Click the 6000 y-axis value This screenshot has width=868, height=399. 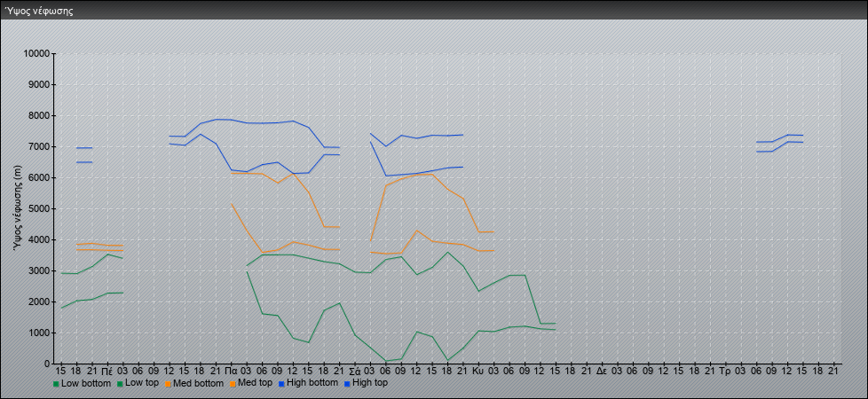[39, 177]
